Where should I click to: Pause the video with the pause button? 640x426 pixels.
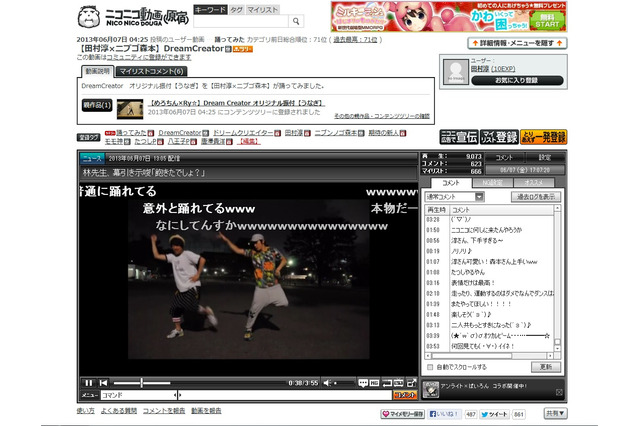[88, 383]
